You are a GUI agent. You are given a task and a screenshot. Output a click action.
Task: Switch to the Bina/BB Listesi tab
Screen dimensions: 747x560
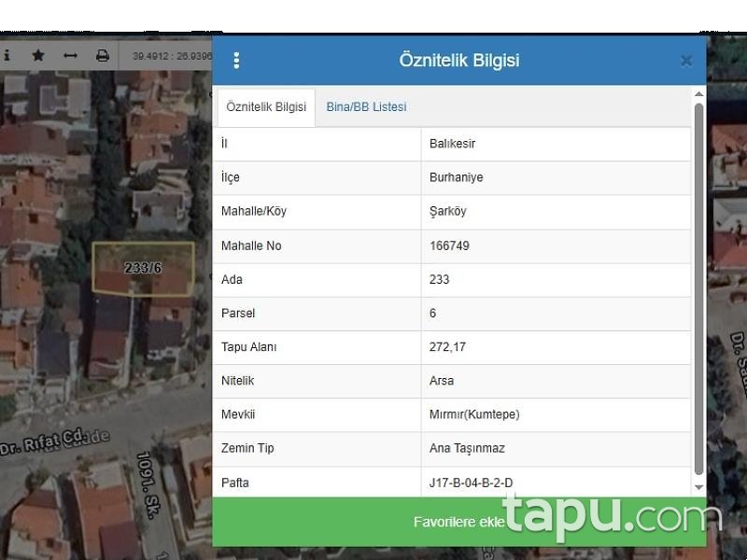(x=366, y=106)
